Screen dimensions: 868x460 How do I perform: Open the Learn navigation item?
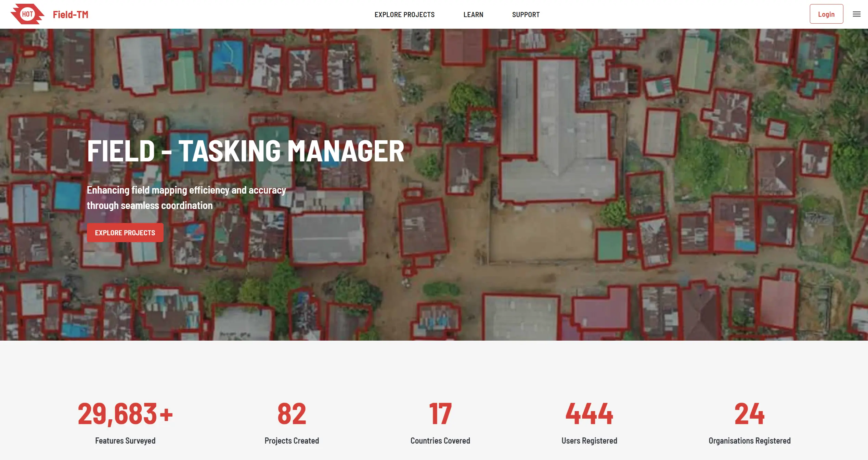click(473, 14)
